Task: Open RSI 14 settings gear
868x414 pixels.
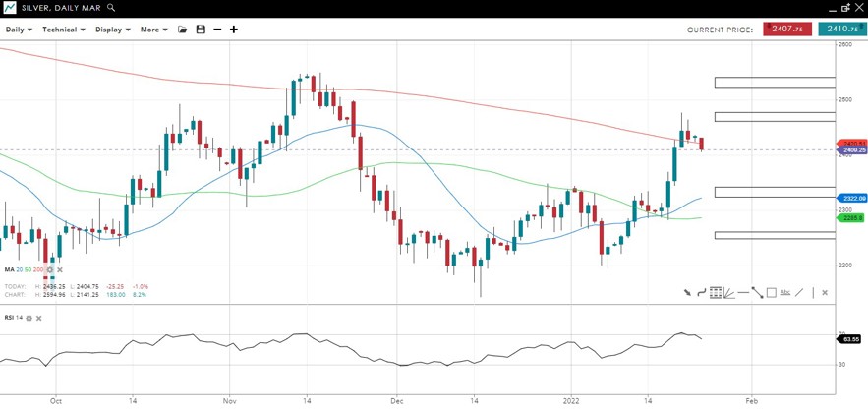Action: pyautogui.click(x=29, y=318)
